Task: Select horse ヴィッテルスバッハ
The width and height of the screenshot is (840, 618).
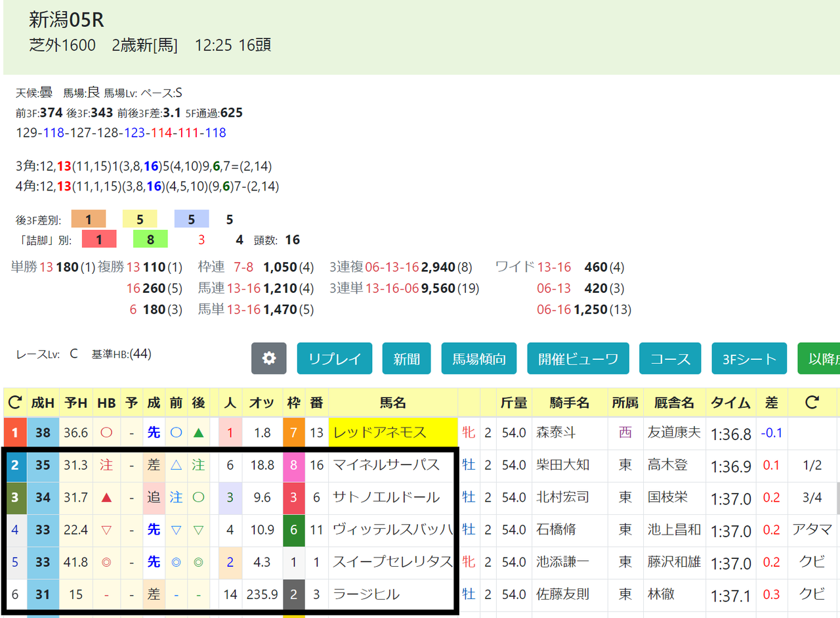Action: 393,529
